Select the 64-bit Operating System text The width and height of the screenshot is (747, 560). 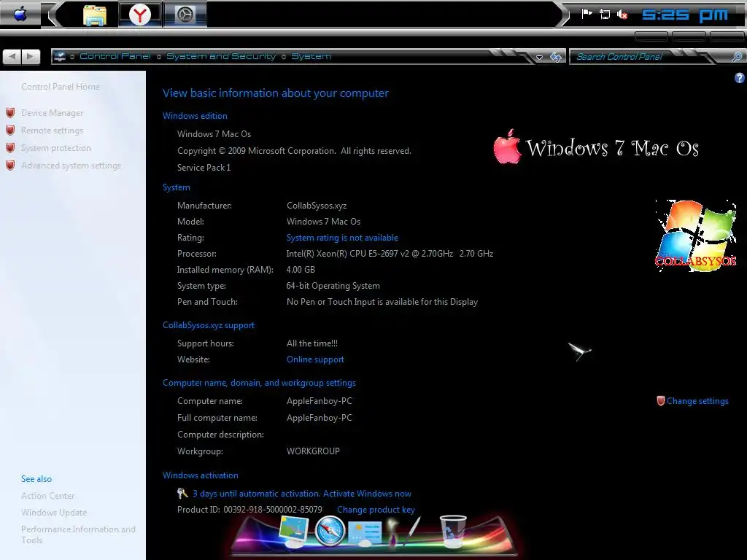(x=333, y=286)
